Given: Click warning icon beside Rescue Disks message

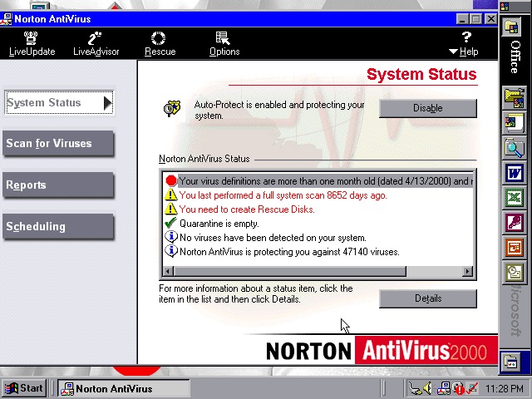Looking at the screenshot, I should (170, 209).
